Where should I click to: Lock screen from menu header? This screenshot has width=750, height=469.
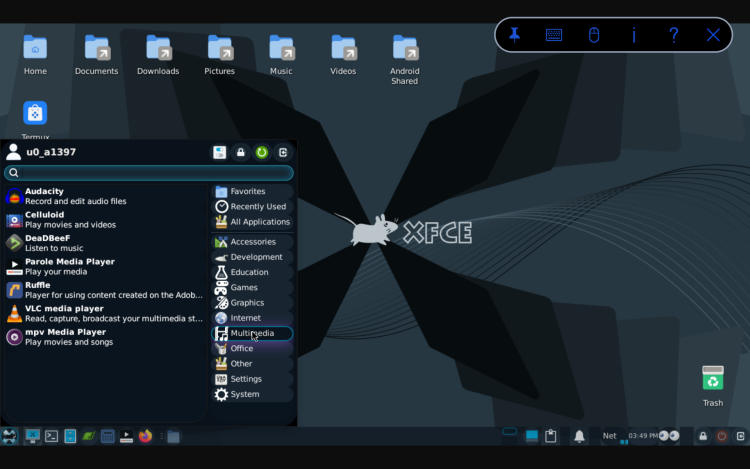tap(241, 153)
